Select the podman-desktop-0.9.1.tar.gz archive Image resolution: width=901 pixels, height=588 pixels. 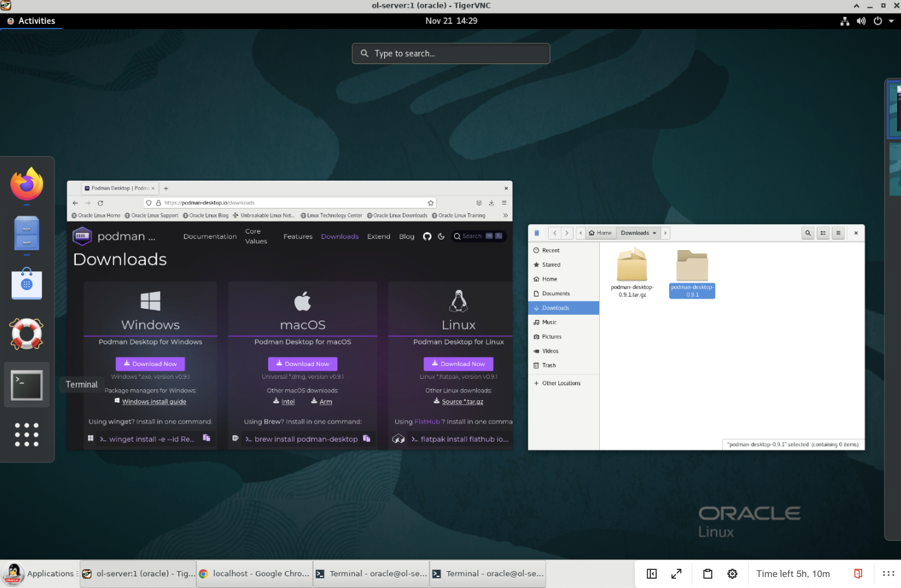point(632,274)
